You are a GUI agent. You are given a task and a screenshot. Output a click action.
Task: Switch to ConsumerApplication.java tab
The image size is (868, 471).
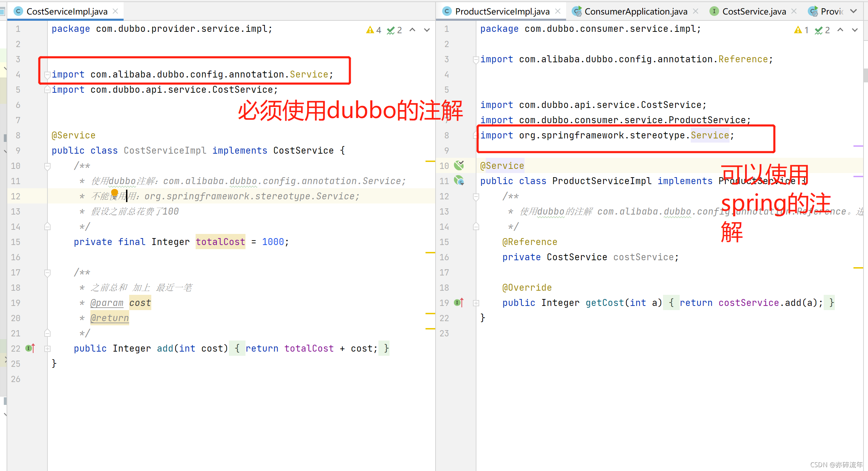click(x=635, y=11)
